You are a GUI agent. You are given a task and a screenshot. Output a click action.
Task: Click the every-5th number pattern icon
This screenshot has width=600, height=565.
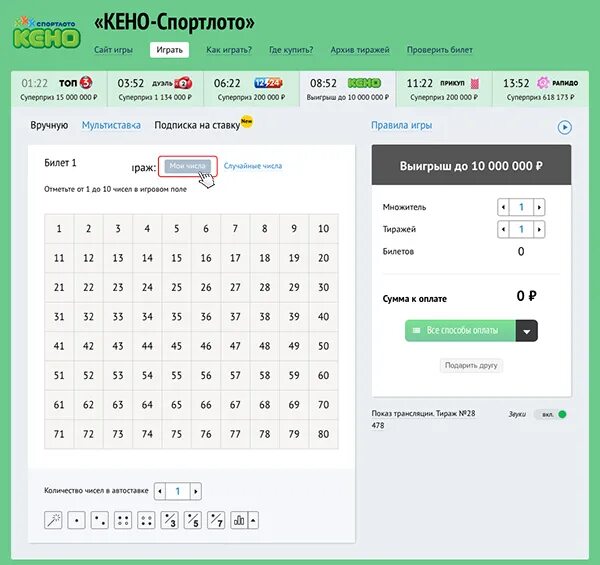coord(193,520)
